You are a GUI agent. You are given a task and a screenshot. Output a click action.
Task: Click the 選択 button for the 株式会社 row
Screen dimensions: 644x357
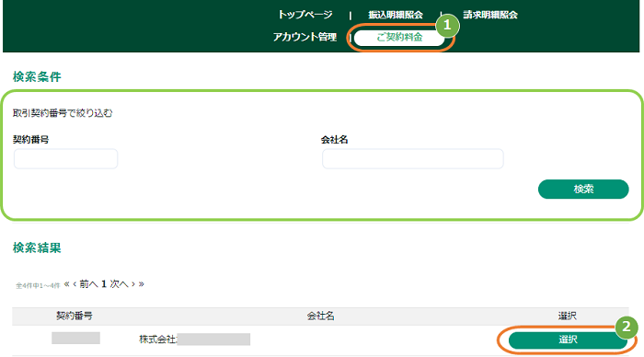click(568, 340)
